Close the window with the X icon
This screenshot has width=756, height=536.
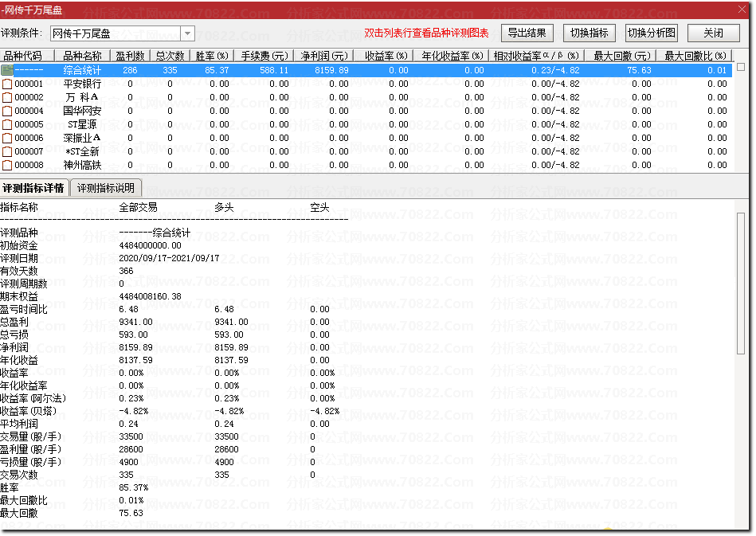(742, 9)
